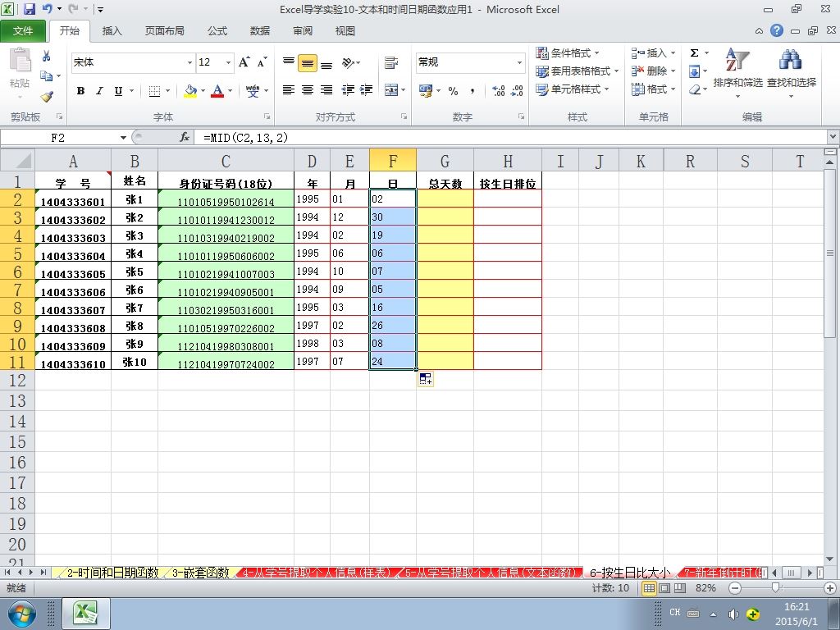This screenshot has height=630, width=840.
Task: Open the Auto Fill Options icon below F11
Action: (426, 379)
